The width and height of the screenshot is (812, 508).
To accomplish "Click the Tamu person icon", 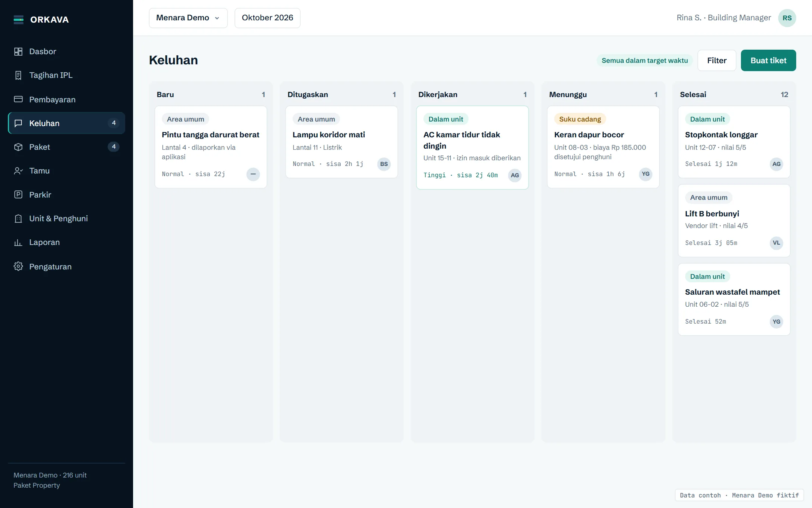I will point(18,171).
